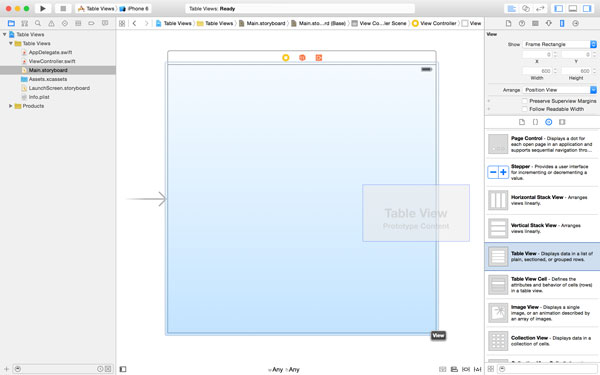Show the version editor
Viewport: 600px width, 375px height.
tap(540, 8)
